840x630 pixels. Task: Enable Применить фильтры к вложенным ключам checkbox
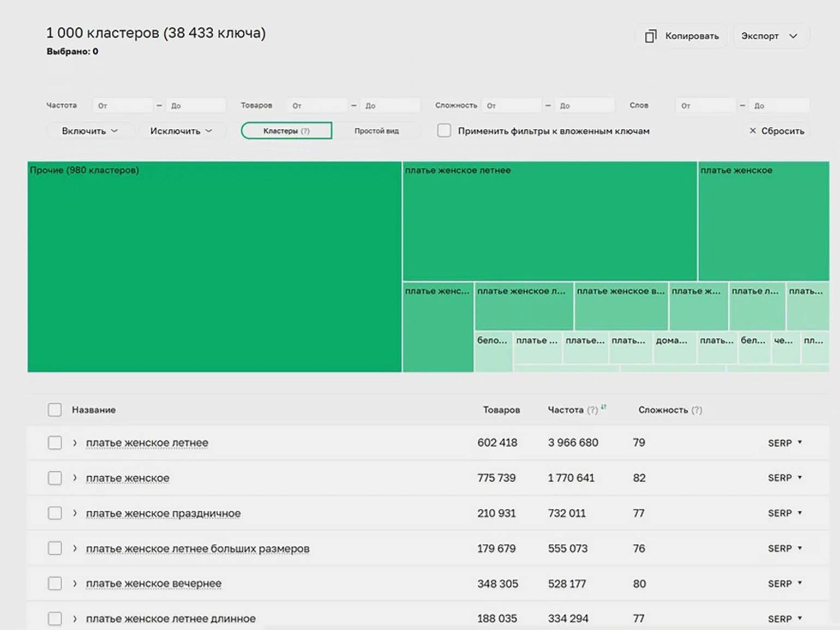[444, 131]
